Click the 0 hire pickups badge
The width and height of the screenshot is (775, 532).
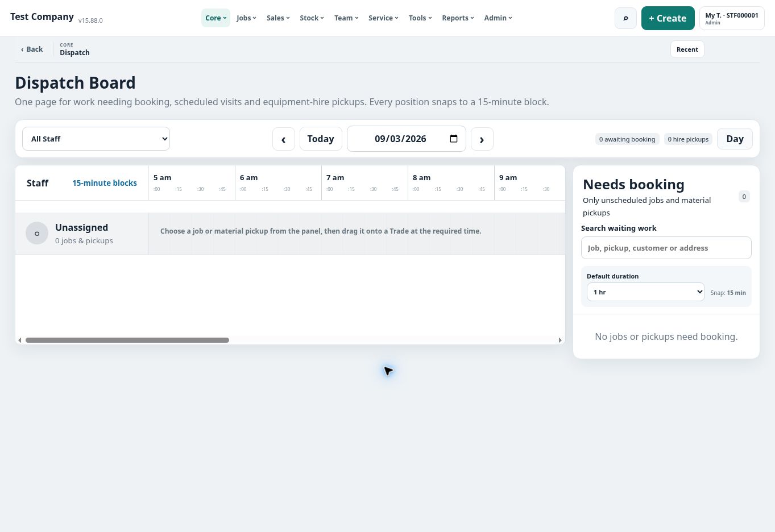[688, 139]
